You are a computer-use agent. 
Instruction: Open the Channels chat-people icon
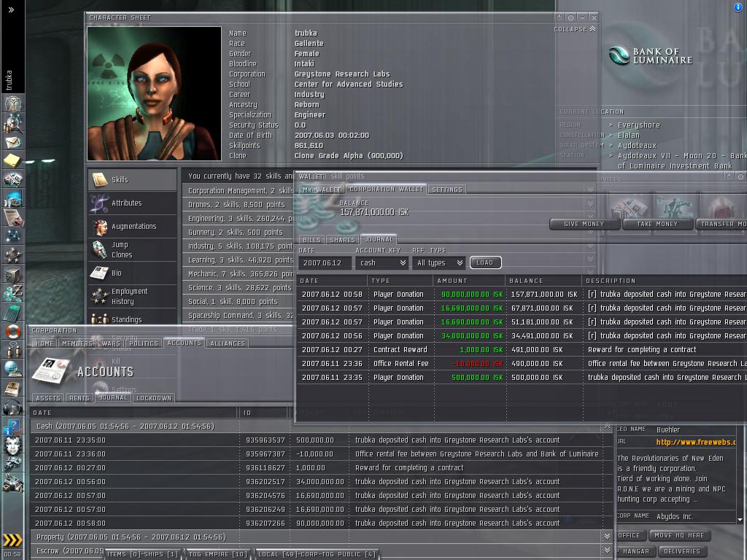point(13,350)
